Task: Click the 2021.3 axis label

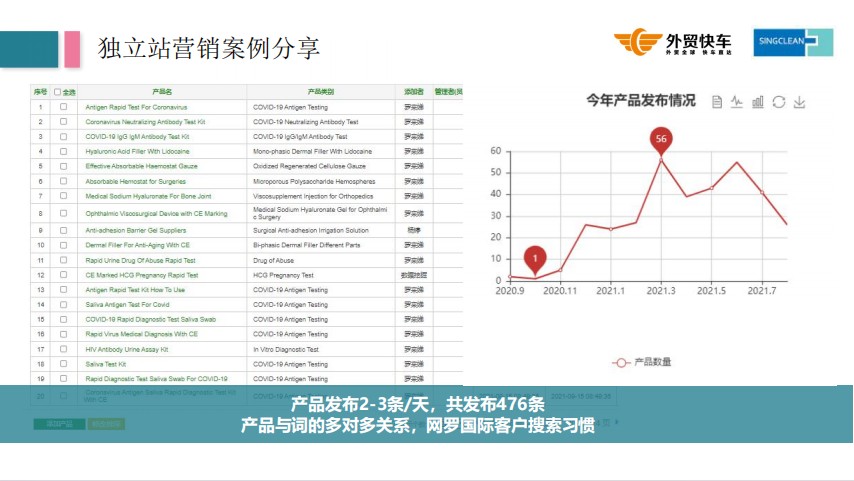Action: tap(661, 291)
